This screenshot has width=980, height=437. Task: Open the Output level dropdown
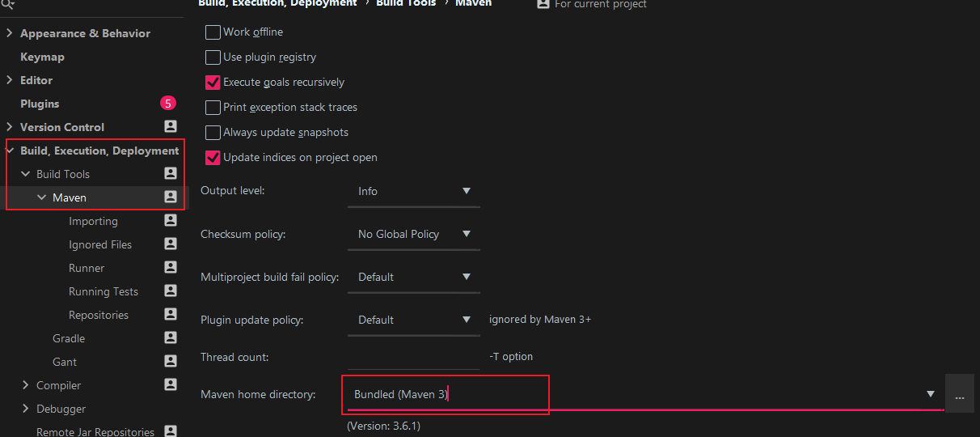[413, 192]
